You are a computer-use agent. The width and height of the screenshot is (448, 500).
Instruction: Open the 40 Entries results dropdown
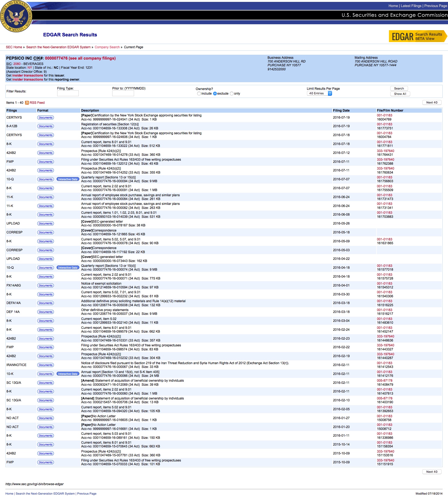pos(319,93)
